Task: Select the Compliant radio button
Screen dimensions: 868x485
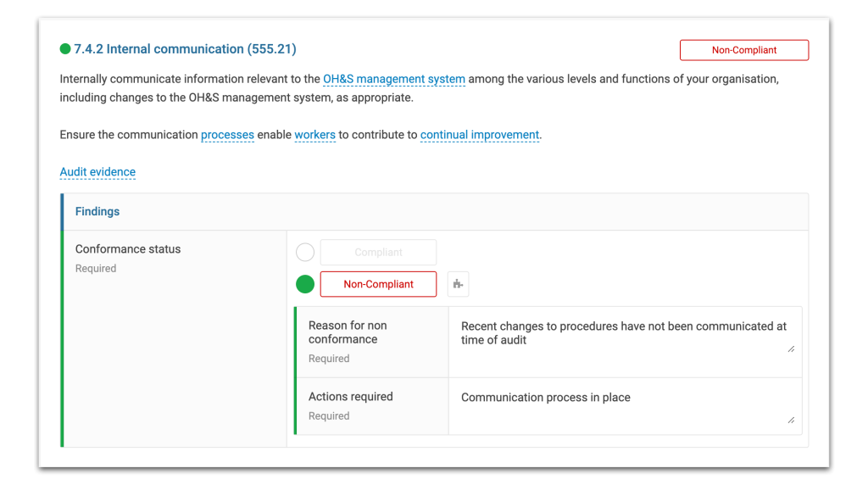Action: point(305,252)
